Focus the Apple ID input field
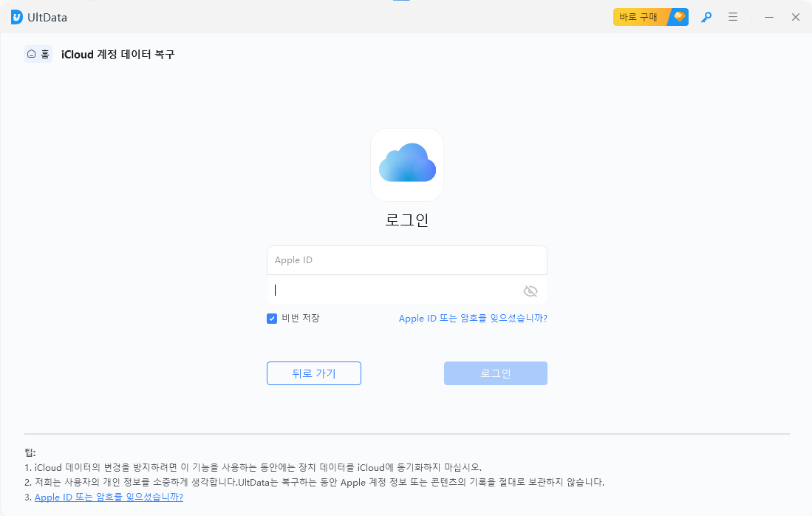The width and height of the screenshot is (812, 516). 407,260
